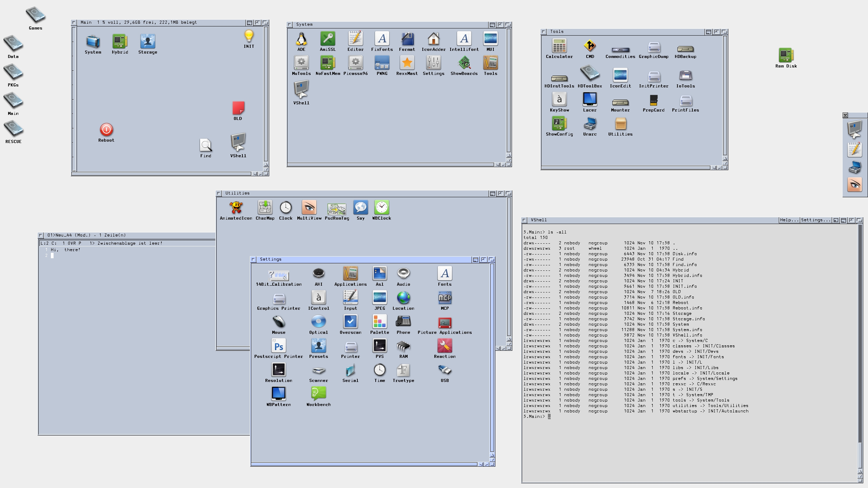The height and width of the screenshot is (488, 868).
Task: Click the Settings window horizontal scrollbar
Action: point(364,464)
